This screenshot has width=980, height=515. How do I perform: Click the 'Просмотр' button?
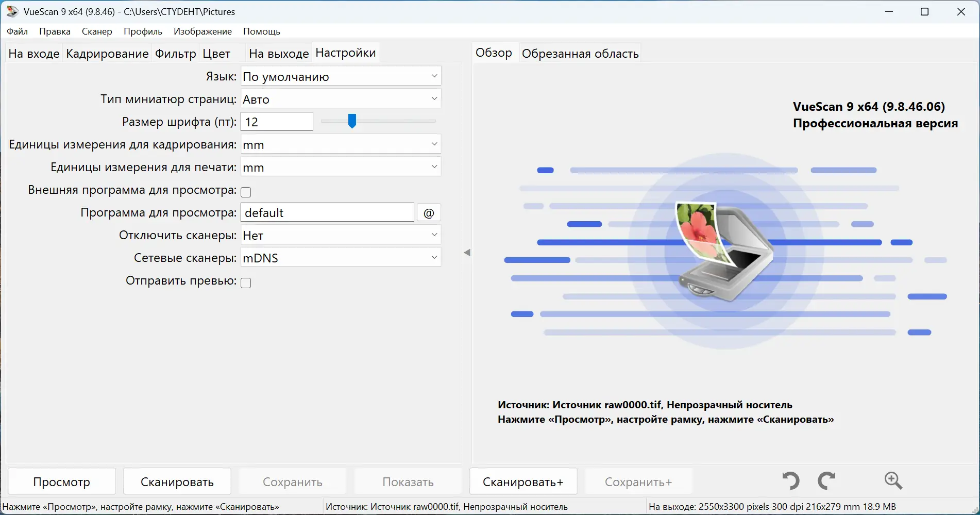[62, 481]
